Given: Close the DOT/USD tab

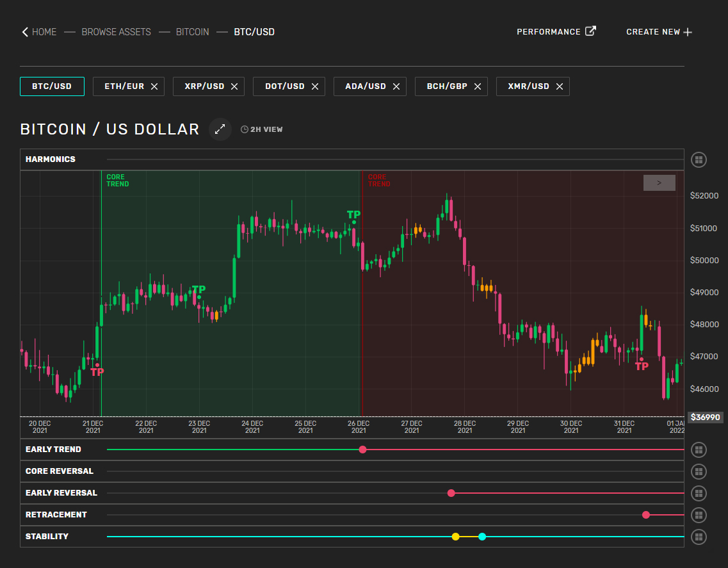Looking at the screenshot, I should (315, 86).
